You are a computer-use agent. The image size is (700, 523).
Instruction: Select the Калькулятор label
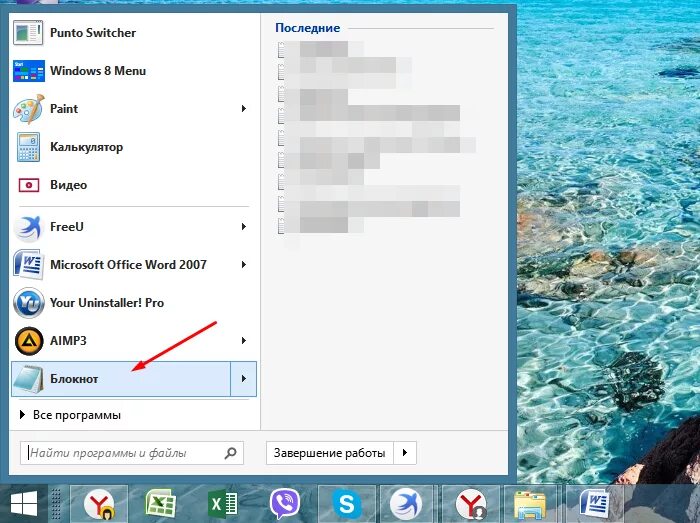pos(87,147)
